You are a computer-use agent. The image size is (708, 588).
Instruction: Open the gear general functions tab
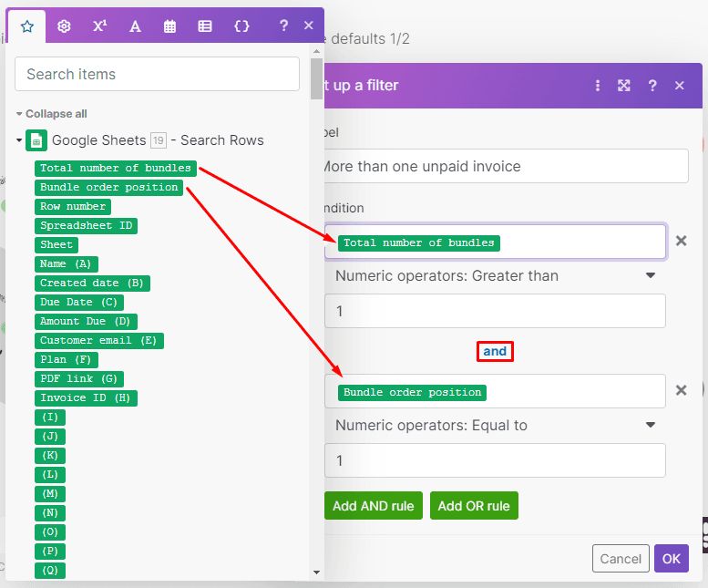coord(64,26)
